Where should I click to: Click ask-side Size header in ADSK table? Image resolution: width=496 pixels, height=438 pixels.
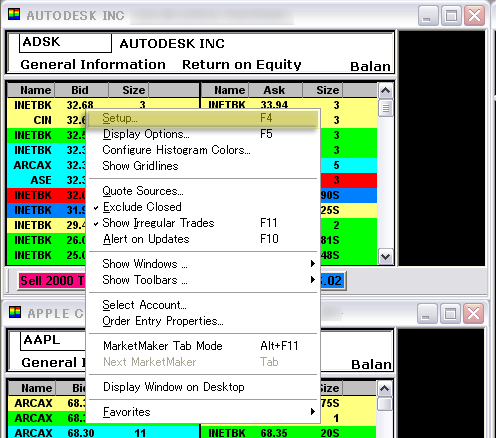tap(323, 90)
